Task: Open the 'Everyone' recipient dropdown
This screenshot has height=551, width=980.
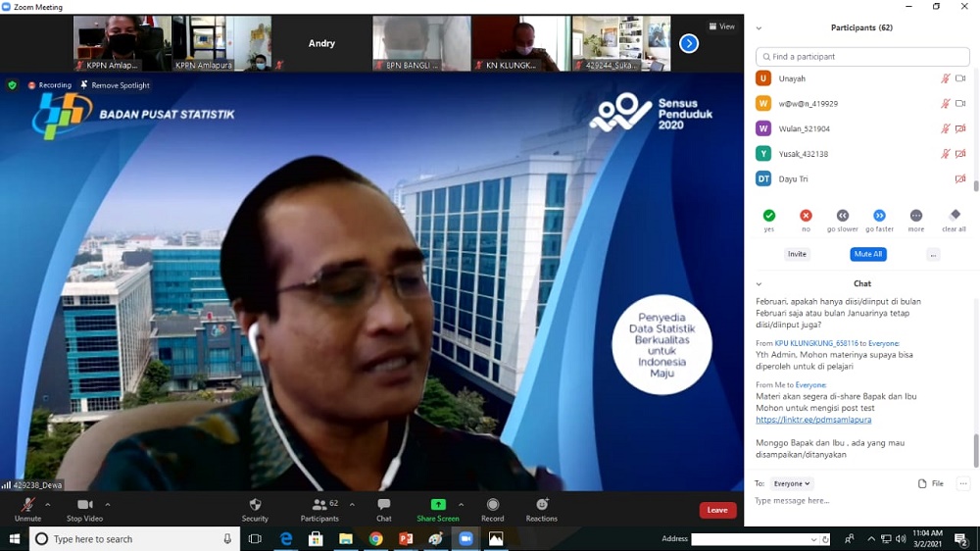Action: tap(791, 483)
